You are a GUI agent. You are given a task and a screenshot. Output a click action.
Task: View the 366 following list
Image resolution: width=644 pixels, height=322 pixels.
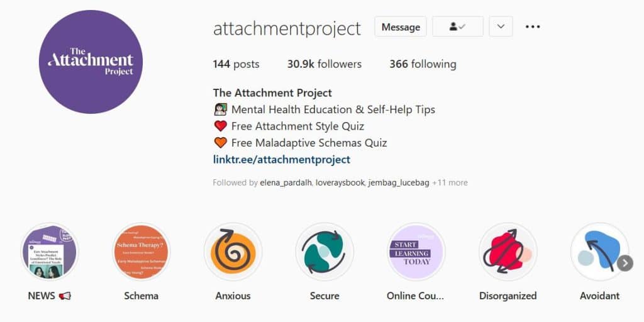[423, 64]
